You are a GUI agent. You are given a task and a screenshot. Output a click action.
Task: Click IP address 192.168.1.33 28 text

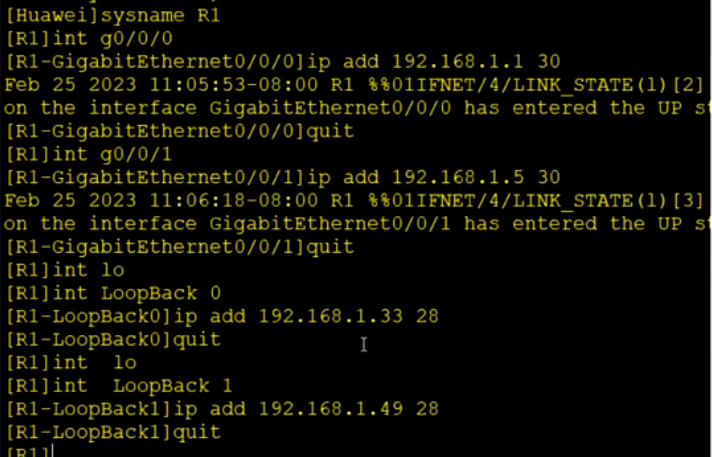click(x=349, y=316)
